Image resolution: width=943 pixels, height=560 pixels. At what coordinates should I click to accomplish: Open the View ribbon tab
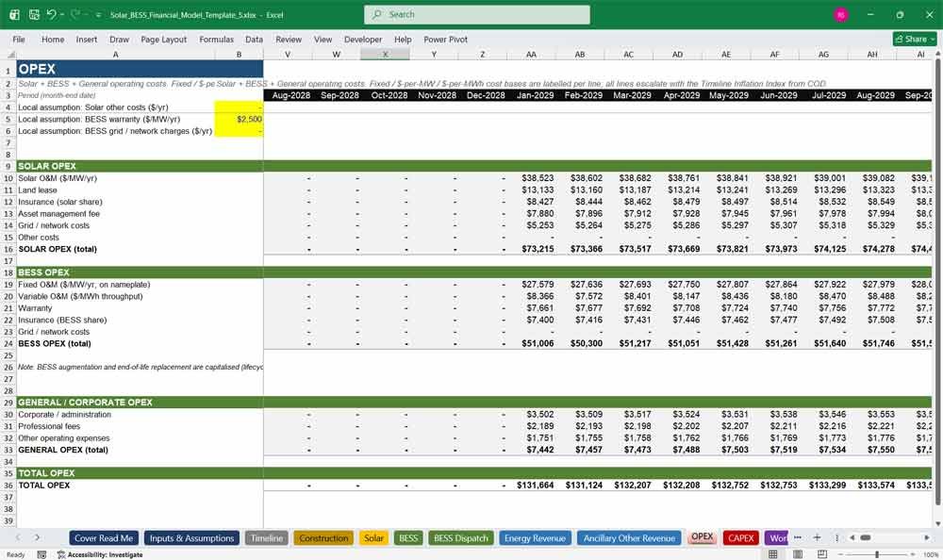tap(323, 39)
